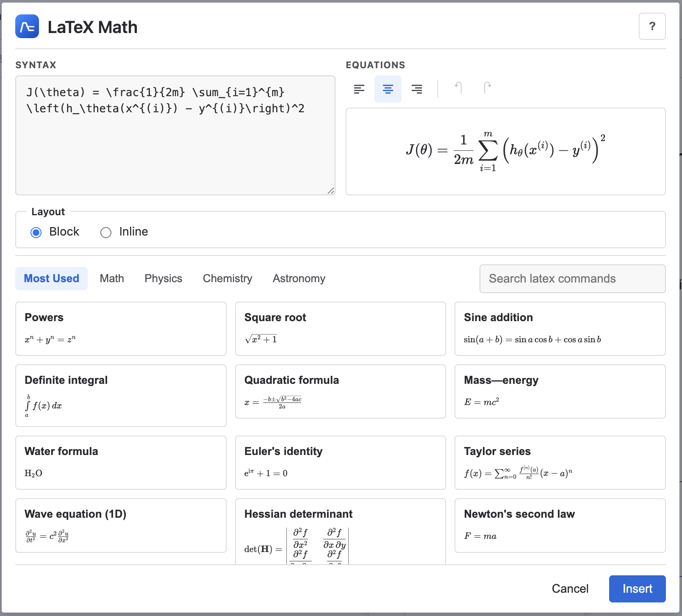
Task: Cancel the LaTeX Math dialog
Action: tap(570, 588)
